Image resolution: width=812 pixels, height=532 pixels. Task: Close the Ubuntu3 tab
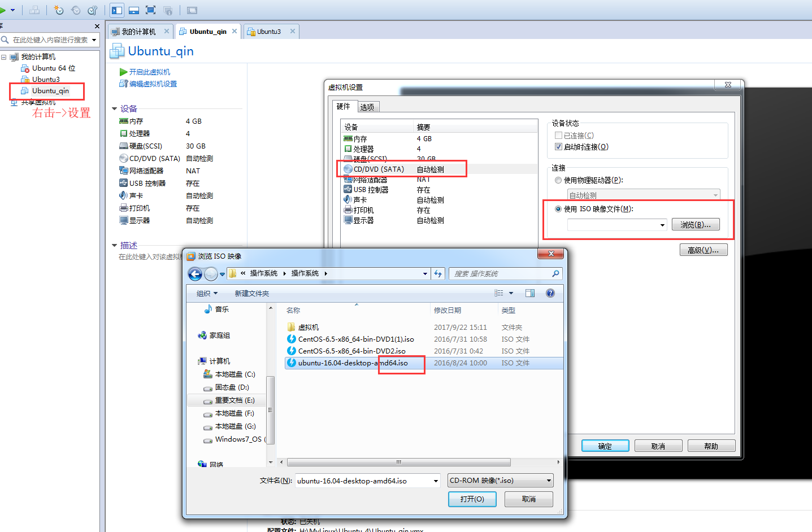click(293, 31)
